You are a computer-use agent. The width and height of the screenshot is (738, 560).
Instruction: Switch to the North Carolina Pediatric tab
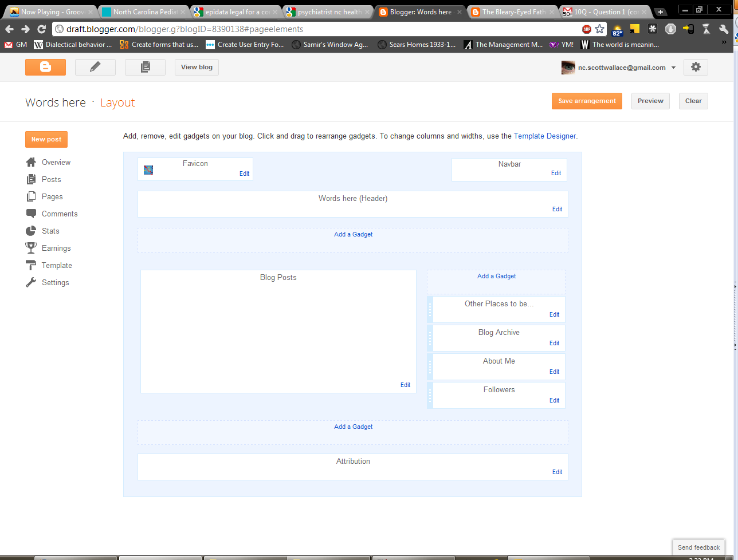coord(143,11)
